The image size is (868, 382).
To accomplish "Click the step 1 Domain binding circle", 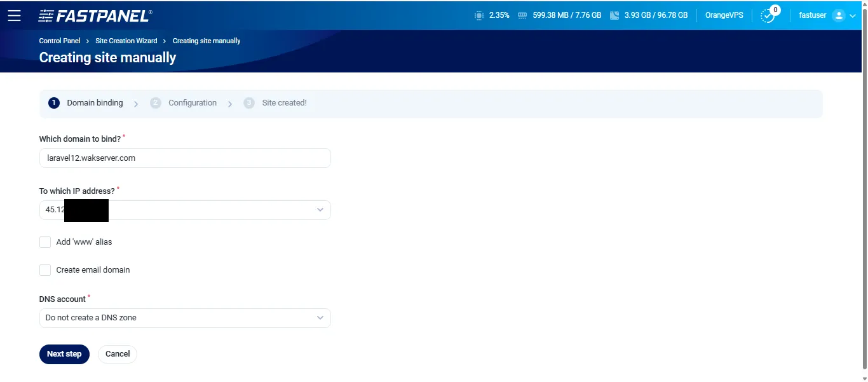I will click(54, 103).
